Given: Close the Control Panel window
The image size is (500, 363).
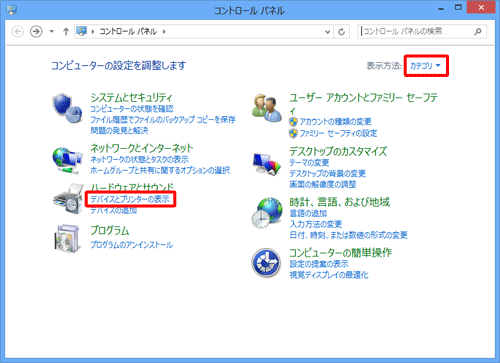Looking at the screenshot, I should (x=481, y=8).
